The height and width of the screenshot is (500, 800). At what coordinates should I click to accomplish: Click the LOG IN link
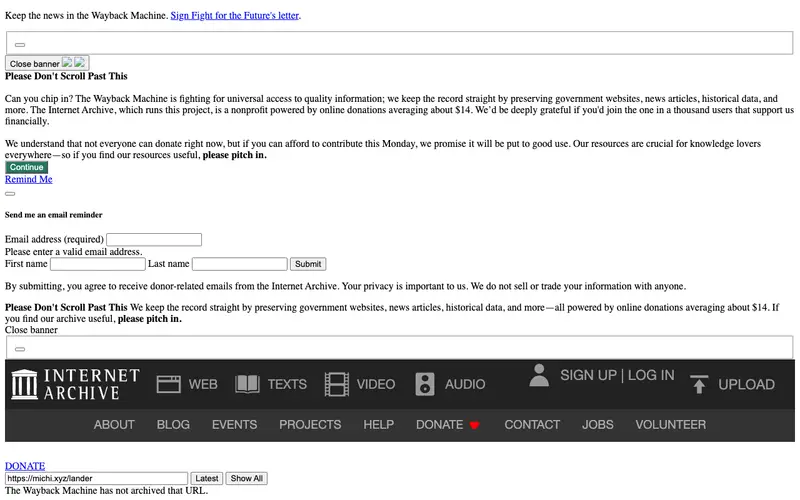click(651, 376)
